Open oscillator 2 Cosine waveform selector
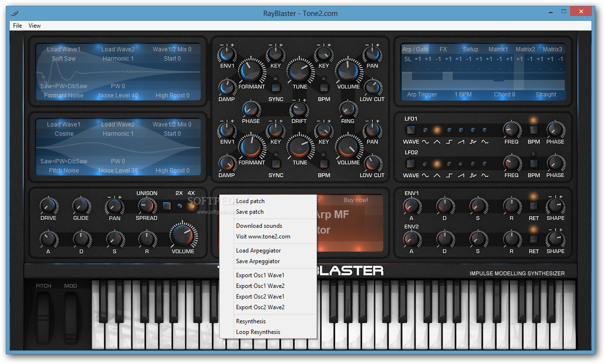 [64, 134]
